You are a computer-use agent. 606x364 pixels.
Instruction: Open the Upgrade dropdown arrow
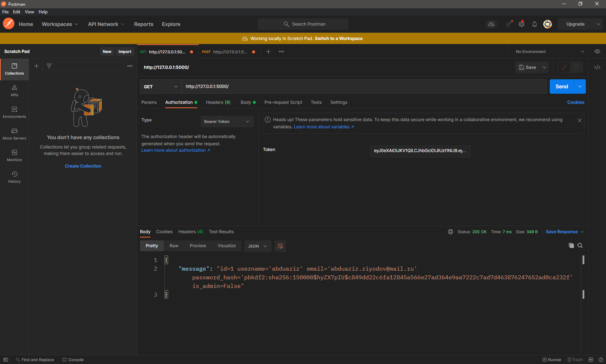click(598, 24)
